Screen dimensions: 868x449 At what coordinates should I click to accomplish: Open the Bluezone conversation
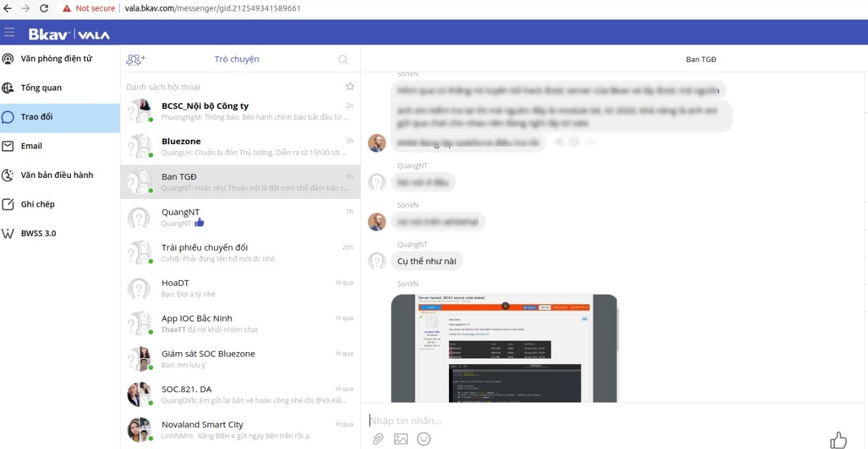pyautogui.click(x=240, y=147)
